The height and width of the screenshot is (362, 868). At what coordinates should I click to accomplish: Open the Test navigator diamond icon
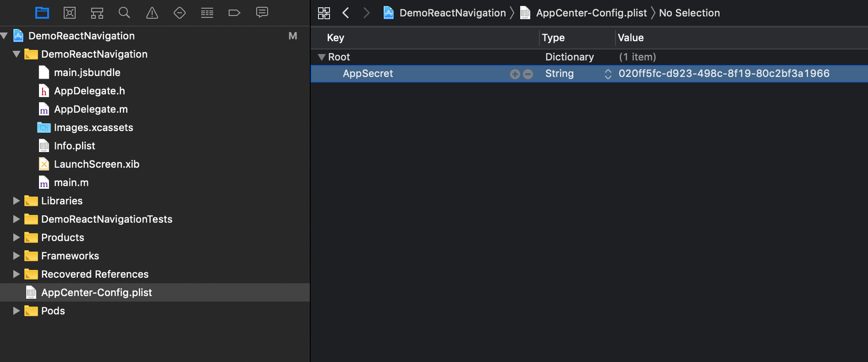[x=179, y=13]
